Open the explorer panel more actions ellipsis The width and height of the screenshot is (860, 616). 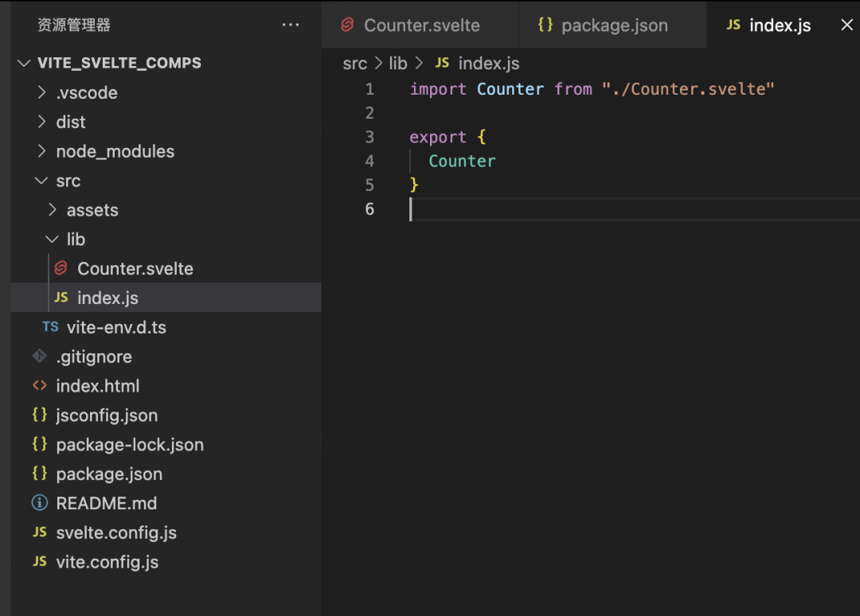pyautogui.click(x=290, y=25)
